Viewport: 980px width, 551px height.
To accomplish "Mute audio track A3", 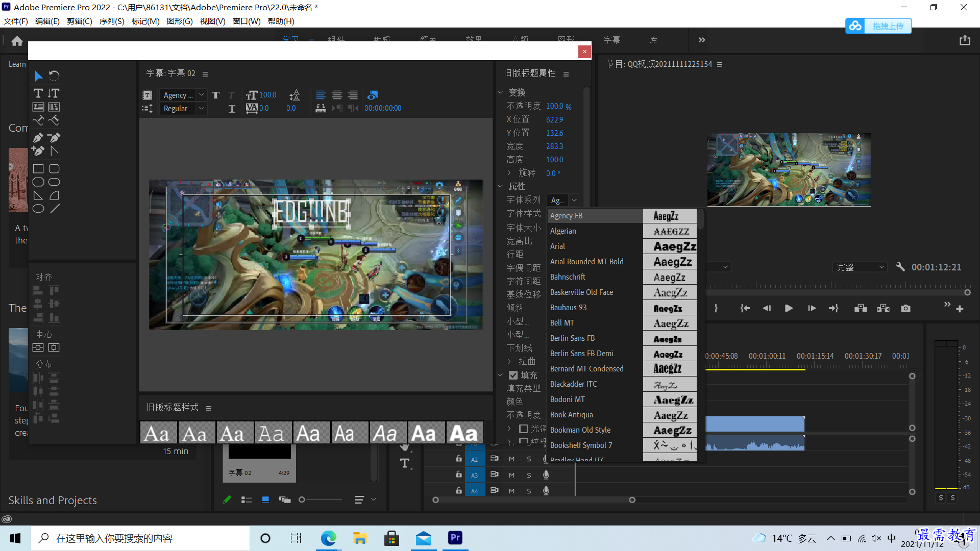I will point(511,475).
